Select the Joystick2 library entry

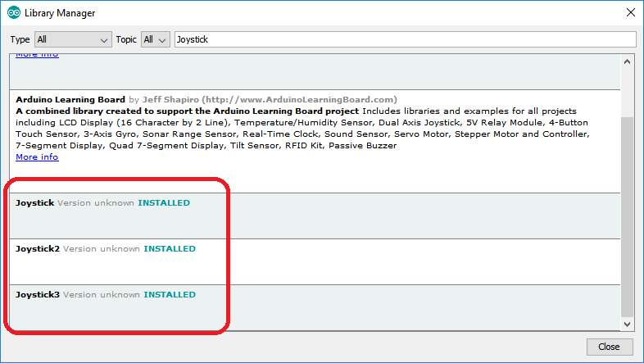coord(315,262)
